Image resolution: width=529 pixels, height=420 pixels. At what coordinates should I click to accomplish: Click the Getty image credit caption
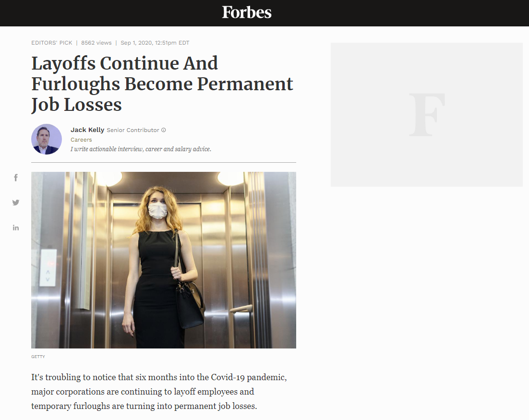[x=38, y=357]
